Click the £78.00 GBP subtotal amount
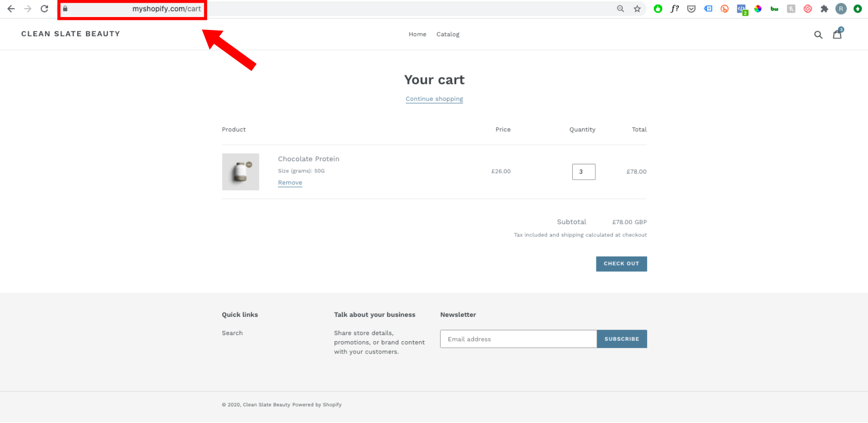The width and height of the screenshot is (868, 423). pyautogui.click(x=629, y=222)
